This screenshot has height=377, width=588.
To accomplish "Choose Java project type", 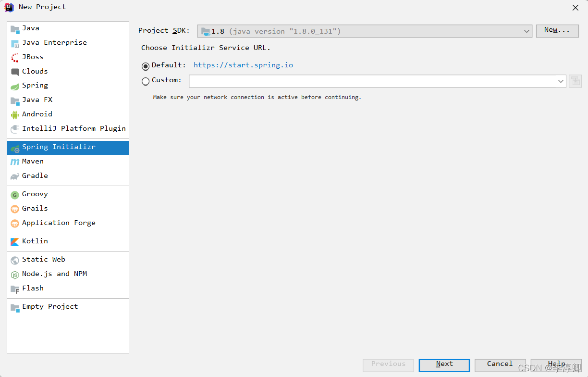I will [68, 28].
